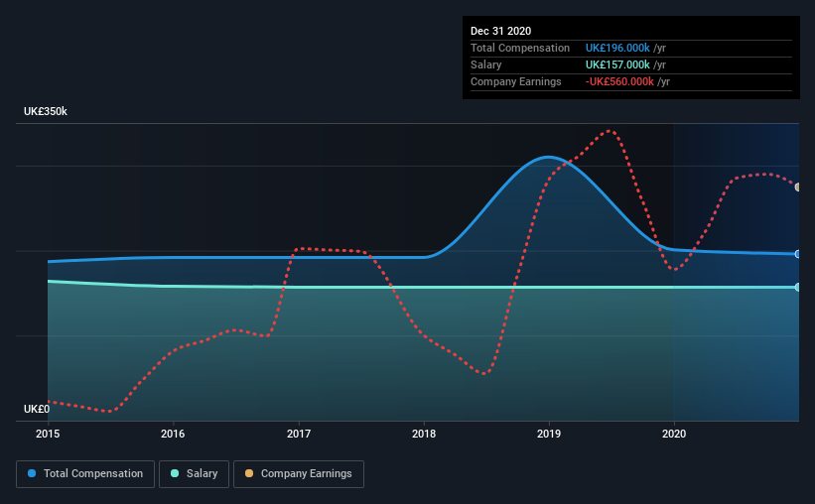This screenshot has height=504, width=815.
Task: Click the tooltip Total Compensation row label
Action: 520,48
